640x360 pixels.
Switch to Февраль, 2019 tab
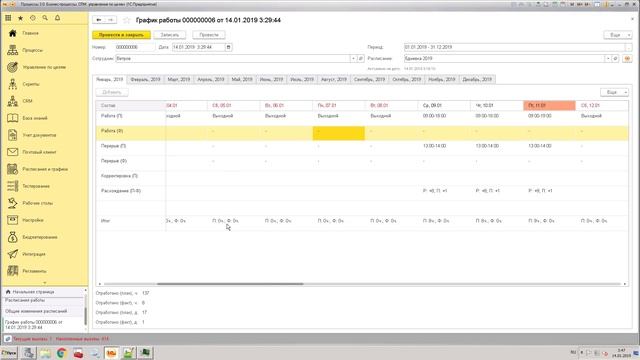coord(145,80)
